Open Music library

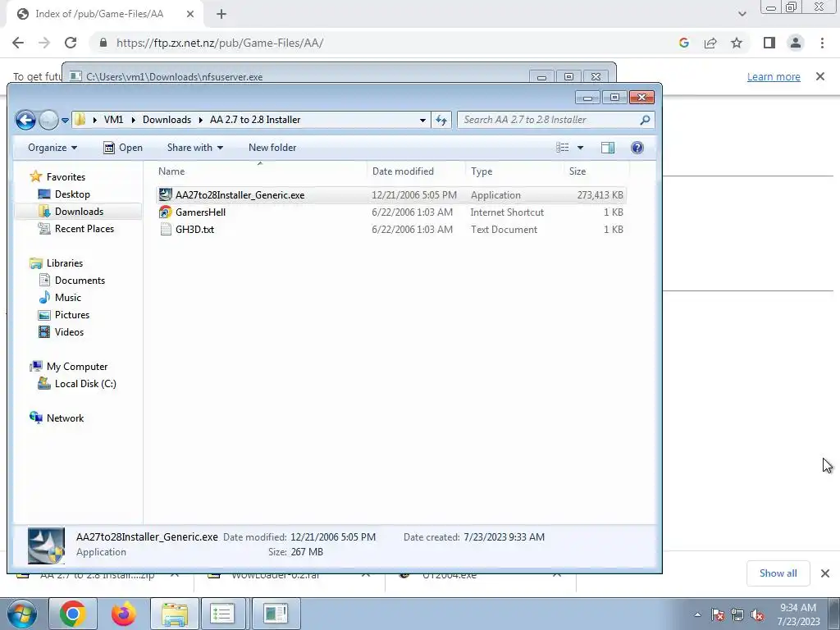tap(67, 297)
